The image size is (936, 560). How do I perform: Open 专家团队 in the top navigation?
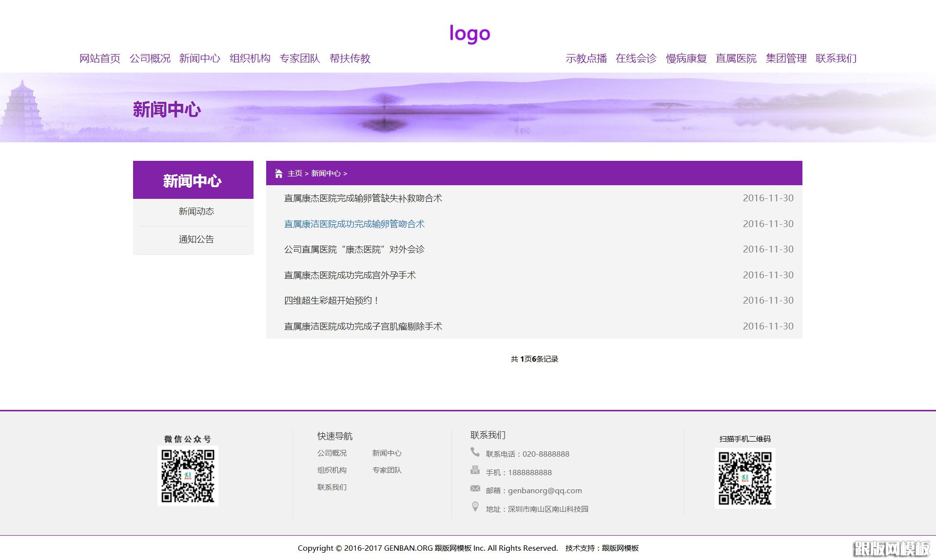[300, 58]
